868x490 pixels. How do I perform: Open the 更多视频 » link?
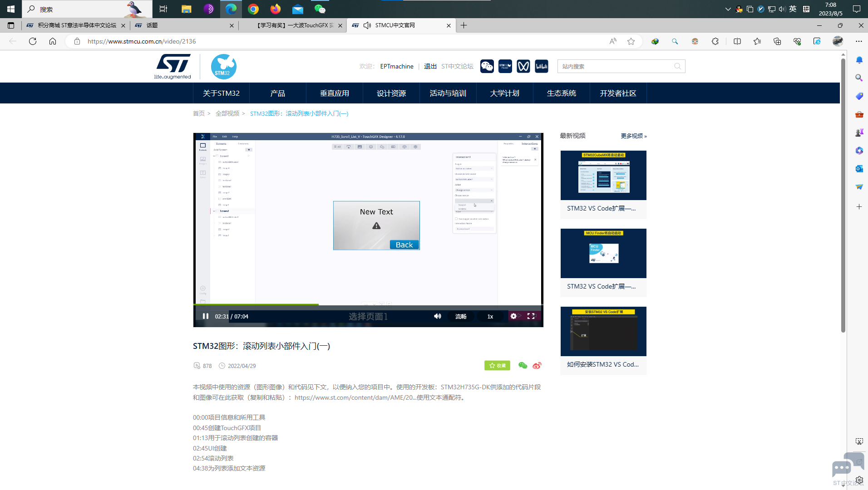tap(634, 136)
